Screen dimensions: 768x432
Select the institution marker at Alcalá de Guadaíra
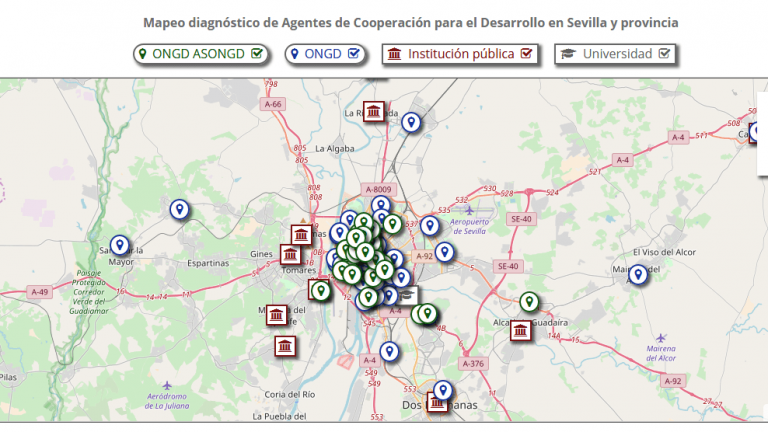coord(520,329)
